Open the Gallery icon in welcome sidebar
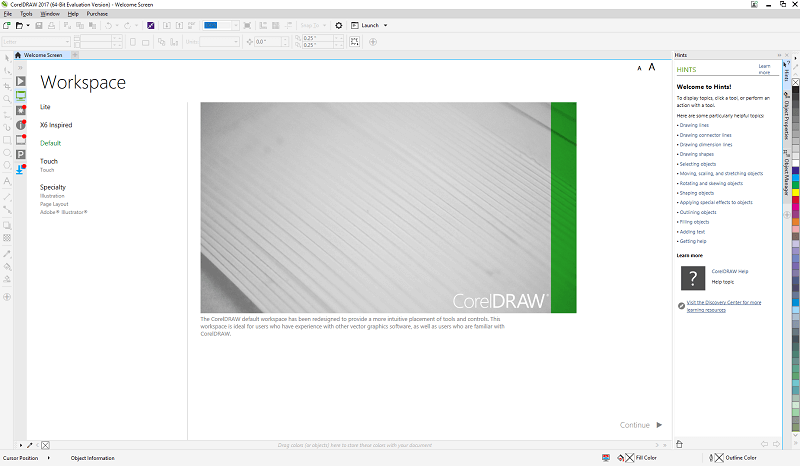This screenshot has width=800, height=466. (20, 140)
